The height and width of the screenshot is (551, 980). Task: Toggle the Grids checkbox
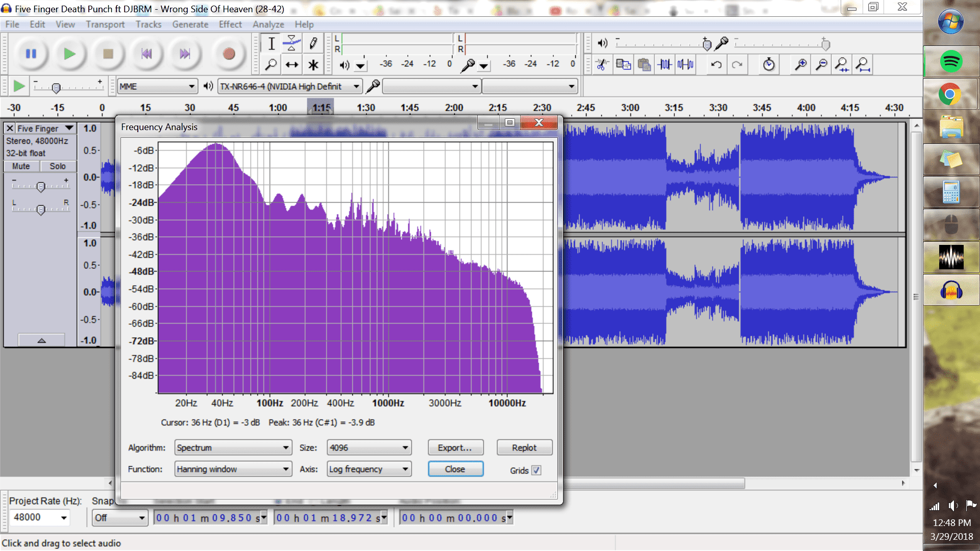[x=536, y=470]
